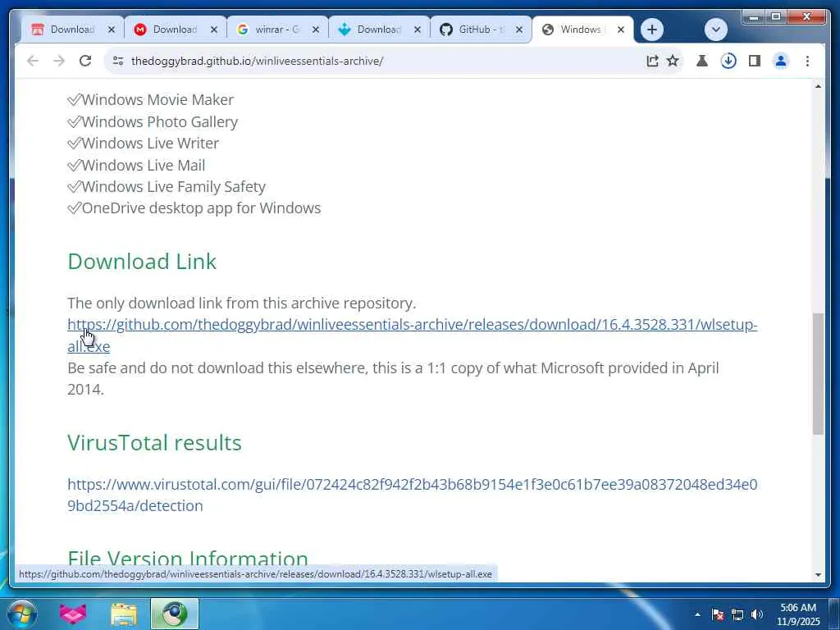This screenshot has height=630, width=840.
Task: Open the pink cat app on taskbar
Action: pyautogui.click(x=73, y=614)
